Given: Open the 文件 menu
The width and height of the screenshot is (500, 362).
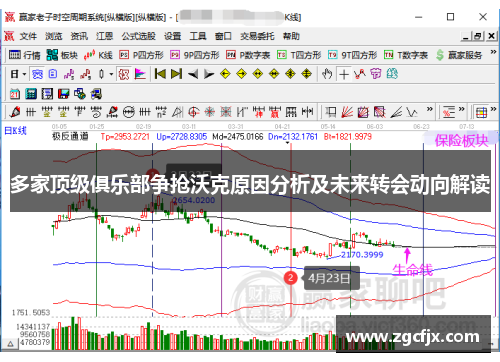Looking at the screenshot, I should (28, 36).
